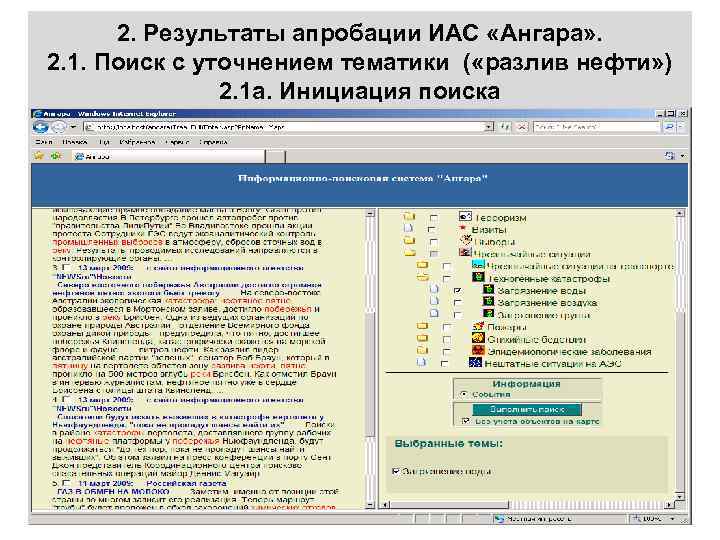The height and width of the screenshot is (540, 720).
Task: Click the document icon beside Загрязнение воды
Action: pos(433,289)
